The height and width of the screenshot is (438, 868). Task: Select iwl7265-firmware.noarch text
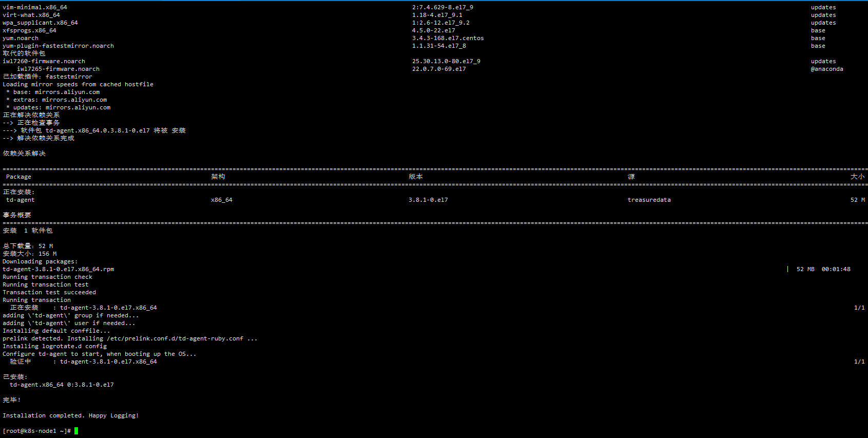[x=58, y=69]
